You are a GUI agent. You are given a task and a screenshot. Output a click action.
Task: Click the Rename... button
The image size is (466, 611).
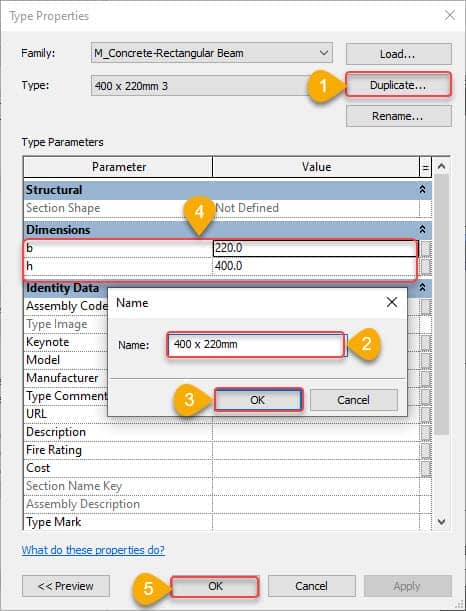399,116
